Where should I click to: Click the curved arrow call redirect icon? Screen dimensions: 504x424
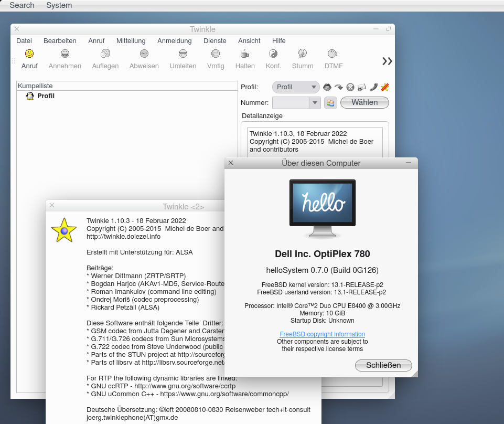[338, 87]
